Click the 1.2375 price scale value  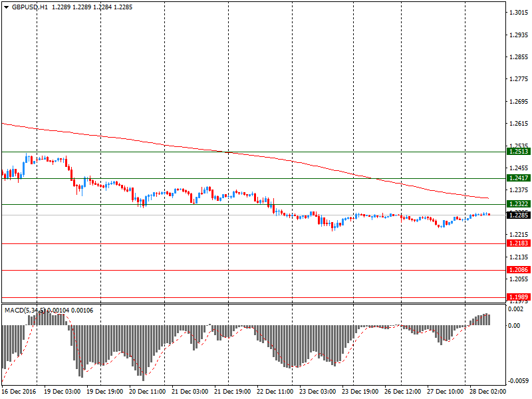(519, 190)
